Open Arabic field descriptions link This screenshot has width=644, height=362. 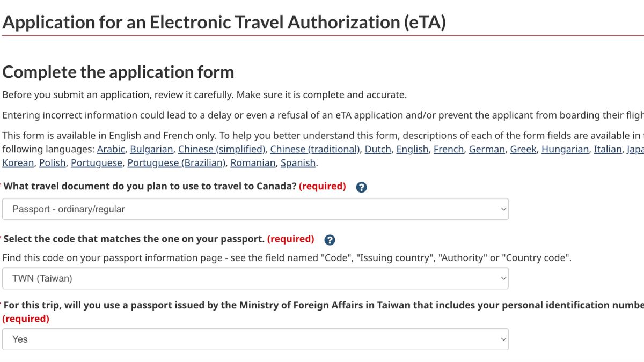(x=111, y=150)
